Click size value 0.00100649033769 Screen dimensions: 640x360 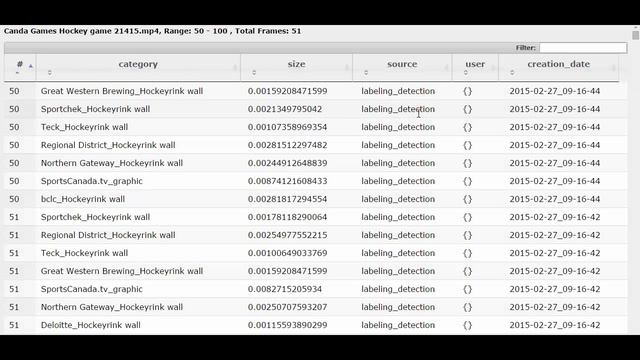[x=287, y=253]
